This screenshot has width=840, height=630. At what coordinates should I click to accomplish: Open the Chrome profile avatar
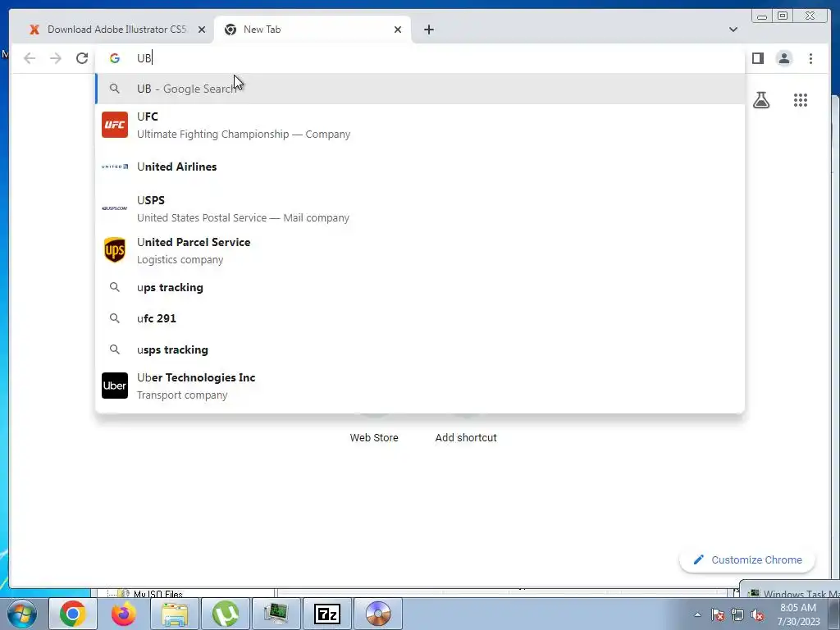click(784, 58)
